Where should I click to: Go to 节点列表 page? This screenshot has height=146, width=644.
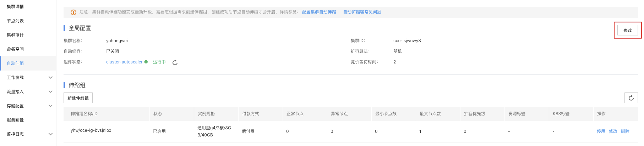[x=15, y=21]
